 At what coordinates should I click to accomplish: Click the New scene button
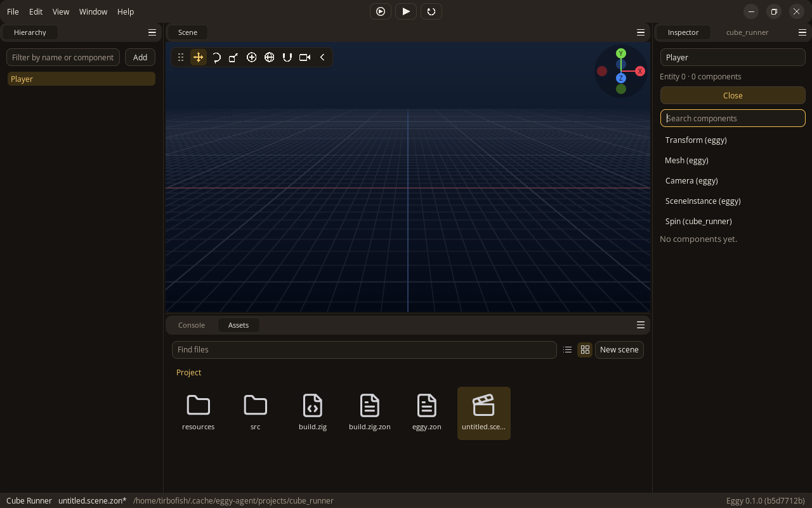pyautogui.click(x=619, y=350)
